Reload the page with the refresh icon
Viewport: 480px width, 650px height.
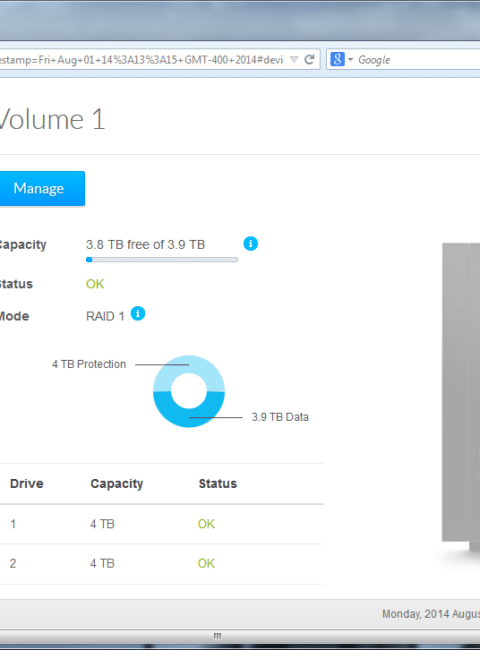[309, 60]
